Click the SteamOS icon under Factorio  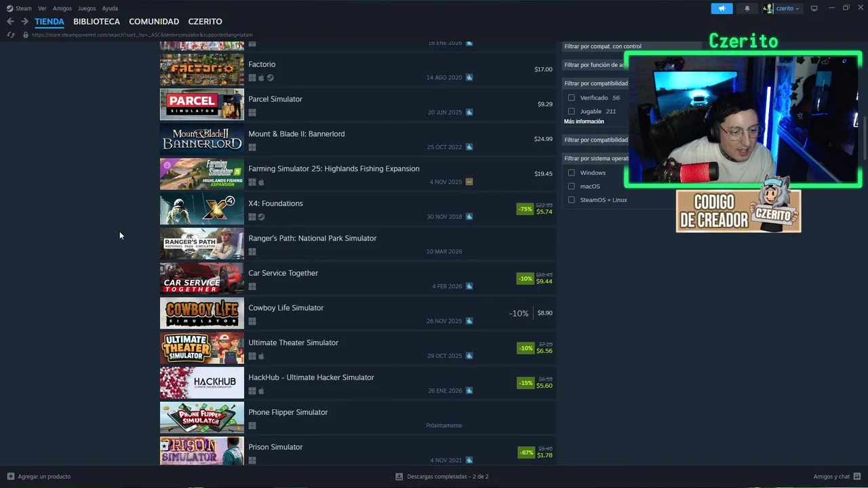[270, 78]
